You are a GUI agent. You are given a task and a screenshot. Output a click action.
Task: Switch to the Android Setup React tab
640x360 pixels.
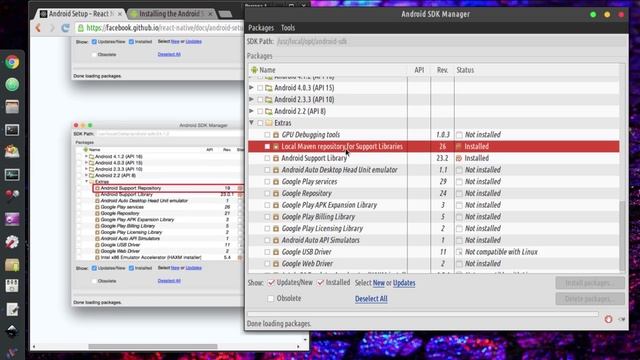click(x=81, y=14)
